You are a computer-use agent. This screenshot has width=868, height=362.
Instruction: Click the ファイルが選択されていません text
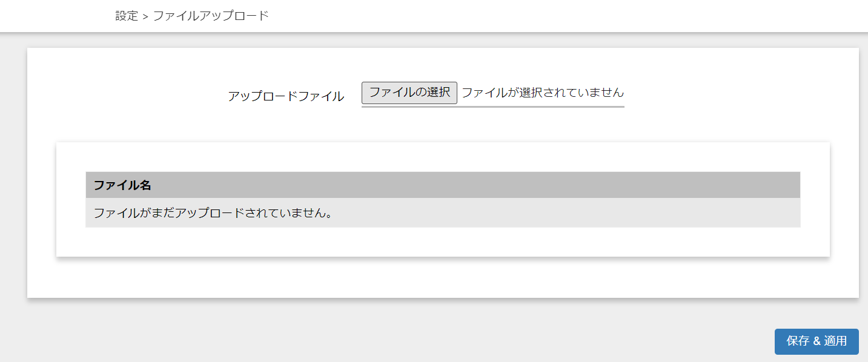click(x=543, y=93)
